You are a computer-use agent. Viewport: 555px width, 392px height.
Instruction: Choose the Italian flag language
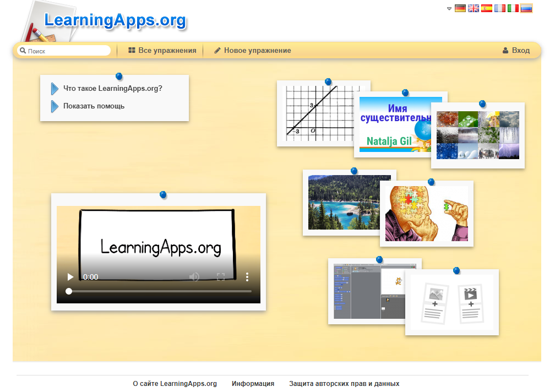pyautogui.click(x=513, y=8)
